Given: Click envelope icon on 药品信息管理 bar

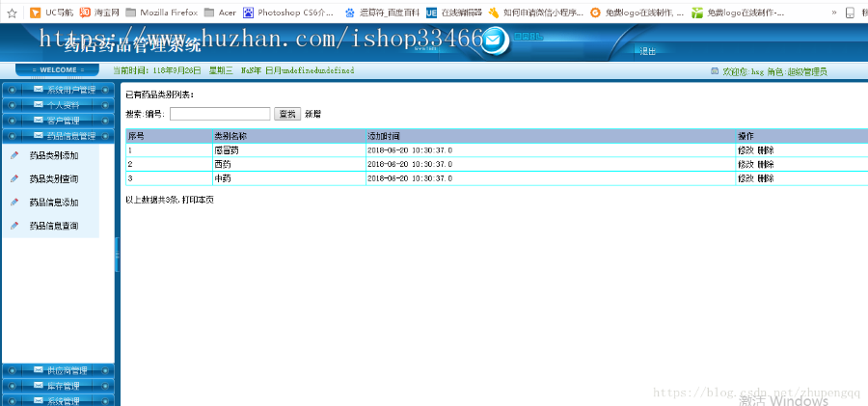Looking at the screenshot, I should [x=39, y=135].
